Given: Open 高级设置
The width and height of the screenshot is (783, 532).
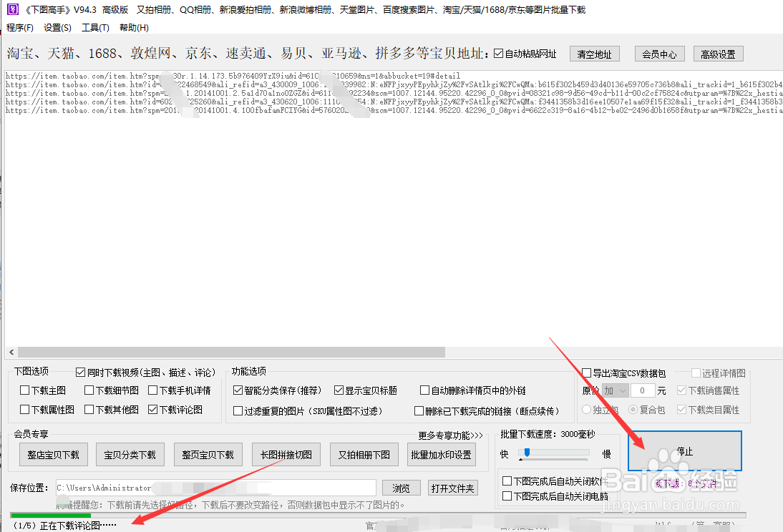Looking at the screenshot, I should click(x=718, y=54).
